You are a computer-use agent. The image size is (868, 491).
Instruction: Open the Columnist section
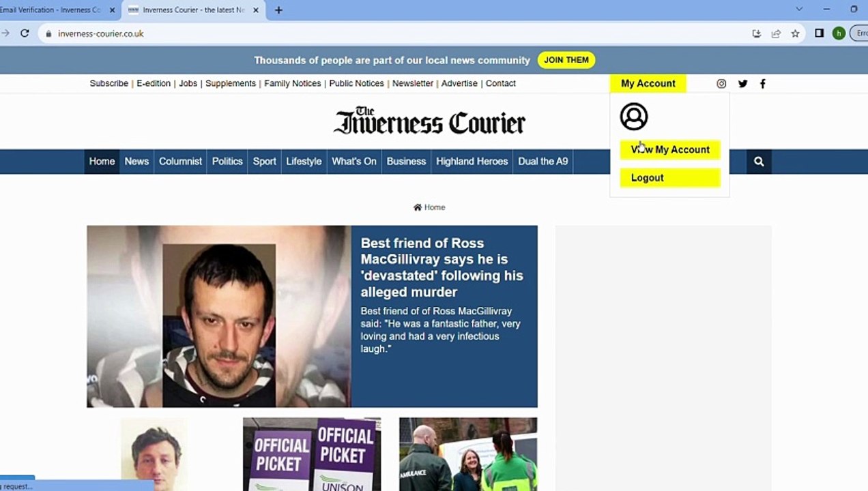180,162
